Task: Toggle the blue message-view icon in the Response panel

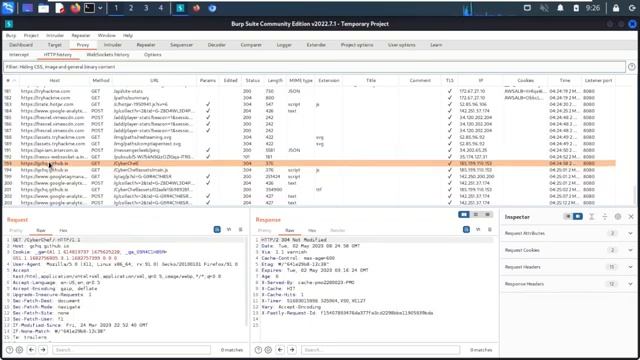Action: coord(466,229)
